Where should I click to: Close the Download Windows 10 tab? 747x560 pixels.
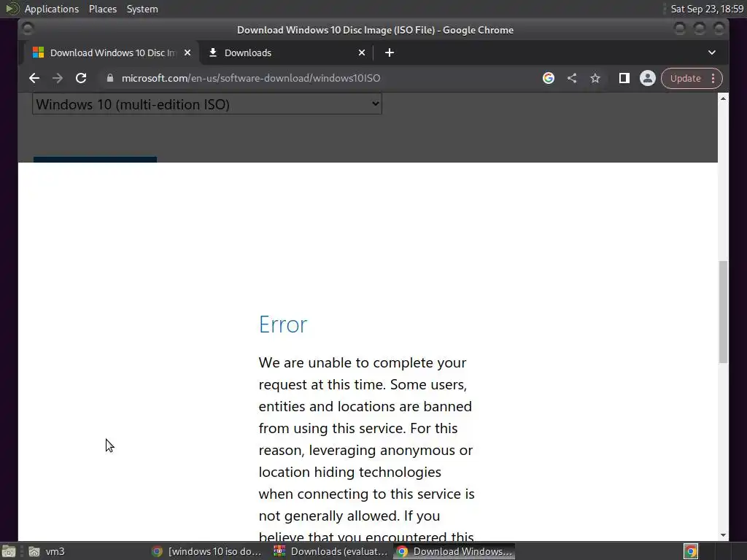click(187, 52)
